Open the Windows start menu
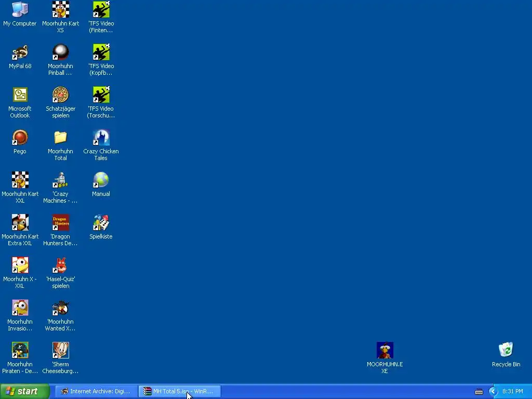Viewport: 532px width, 399px height. coord(25,391)
